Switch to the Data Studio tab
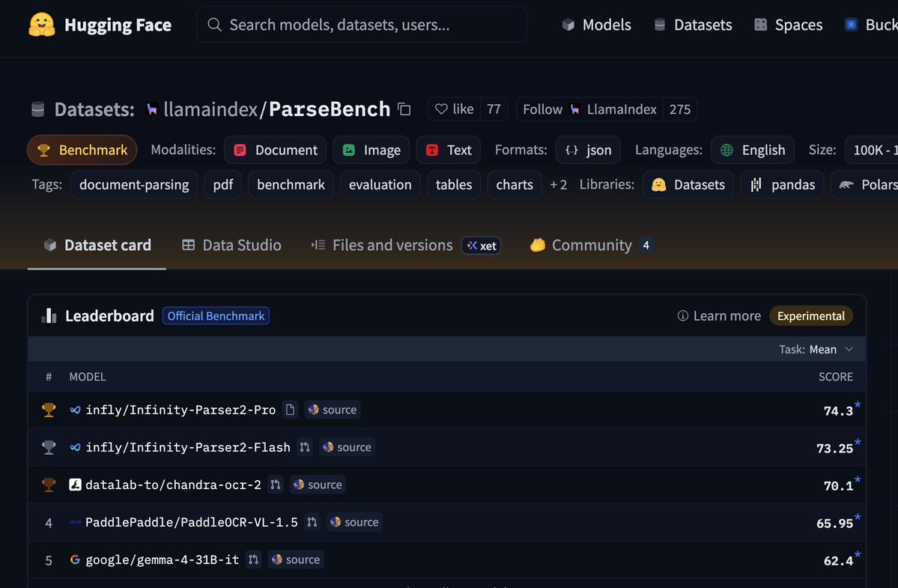Viewport: 898px width, 588px height. coord(231,245)
